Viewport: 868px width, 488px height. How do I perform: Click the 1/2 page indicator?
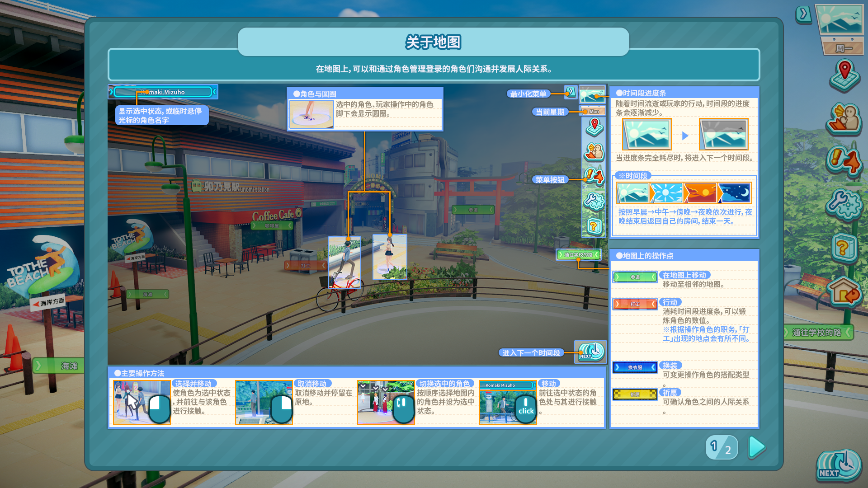tap(722, 447)
